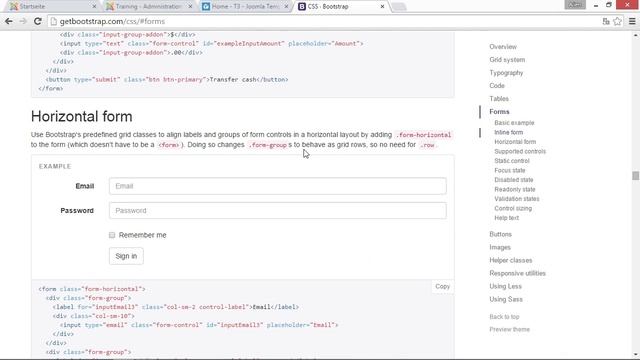Restore down the browser window
This screenshot has height=360, width=640.
(609, 5)
